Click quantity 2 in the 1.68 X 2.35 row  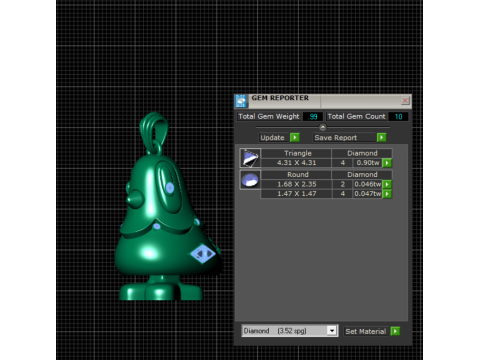click(342, 184)
